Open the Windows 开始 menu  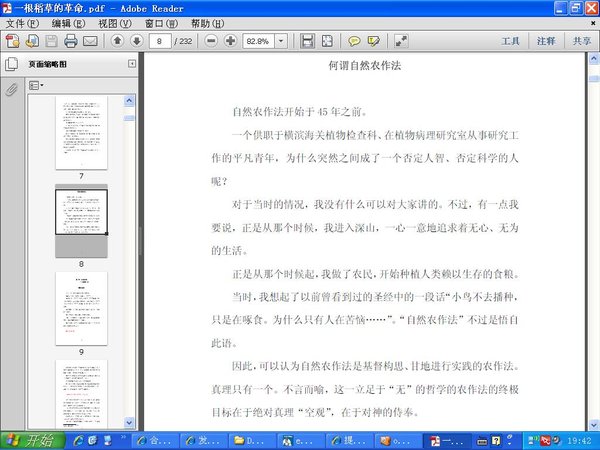click(x=33, y=441)
